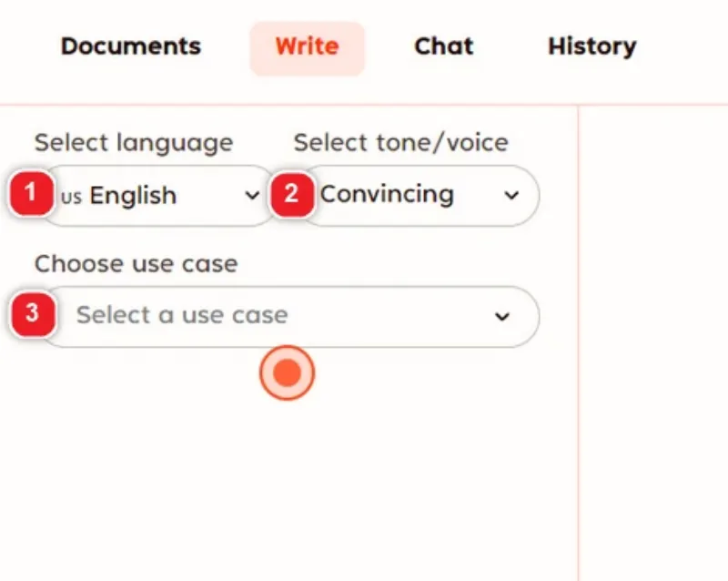Click the chevron arrow beside English
The width and height of the screenshot is (728, 581).
[x=252, y=195]
